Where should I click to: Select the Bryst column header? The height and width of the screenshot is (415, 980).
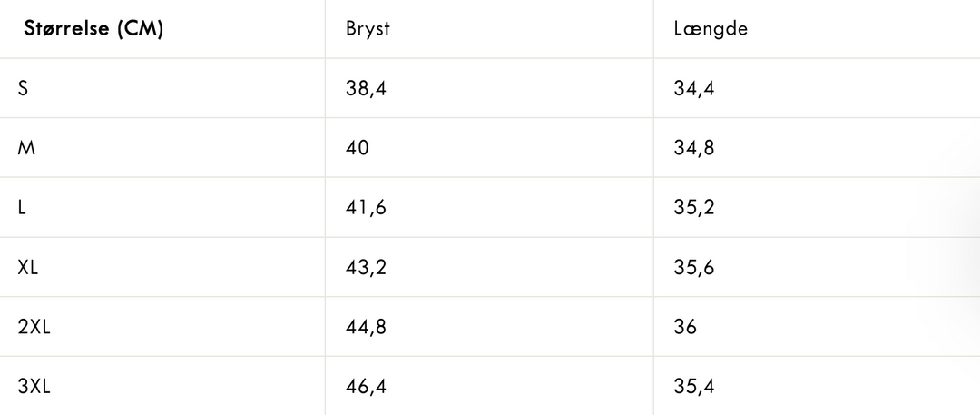tap(367, 29)
